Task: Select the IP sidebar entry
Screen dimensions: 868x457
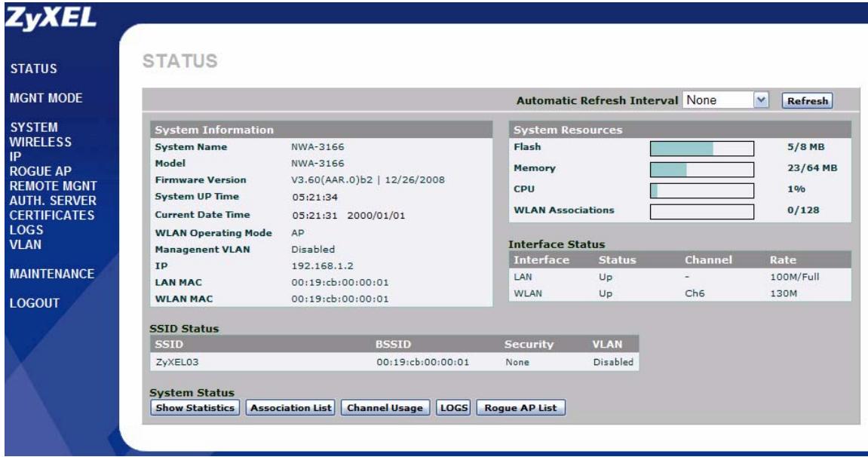Action: click(15, 157)
